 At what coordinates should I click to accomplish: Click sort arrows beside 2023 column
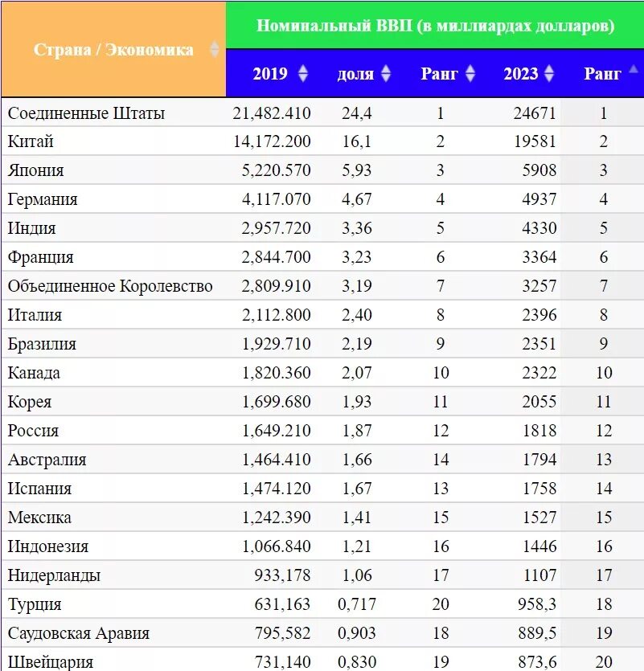(549, 74)
